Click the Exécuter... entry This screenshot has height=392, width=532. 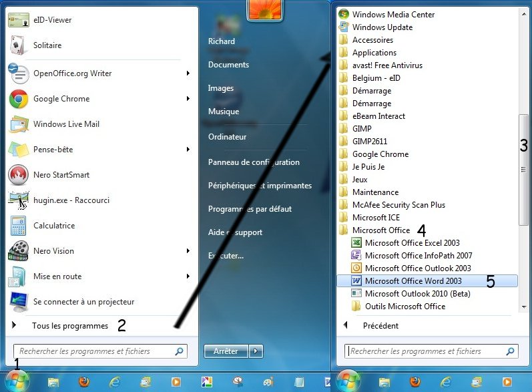[226, 256]
